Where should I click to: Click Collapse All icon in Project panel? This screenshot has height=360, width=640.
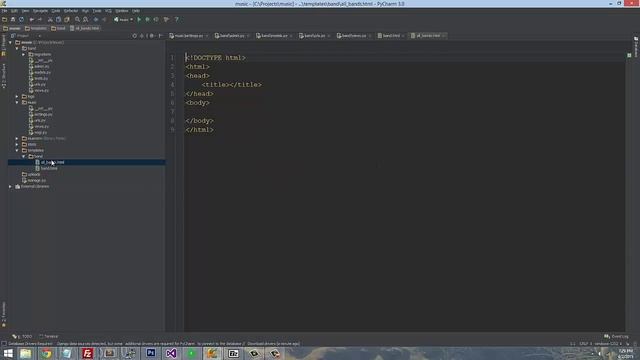point(142,36)
